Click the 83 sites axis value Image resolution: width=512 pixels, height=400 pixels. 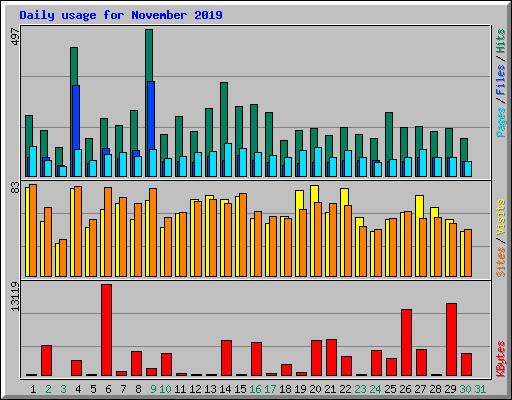[x=15, y=188]
